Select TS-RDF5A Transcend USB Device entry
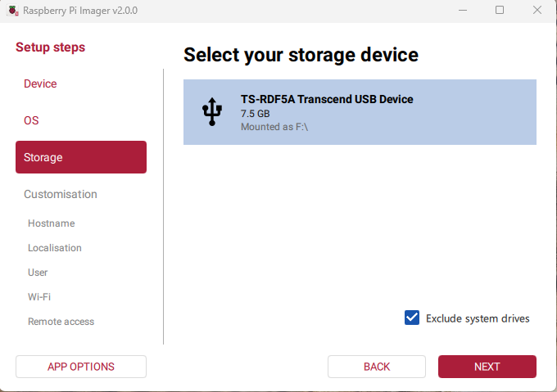This screenshot has width=557, height=392. pos(360,112)
